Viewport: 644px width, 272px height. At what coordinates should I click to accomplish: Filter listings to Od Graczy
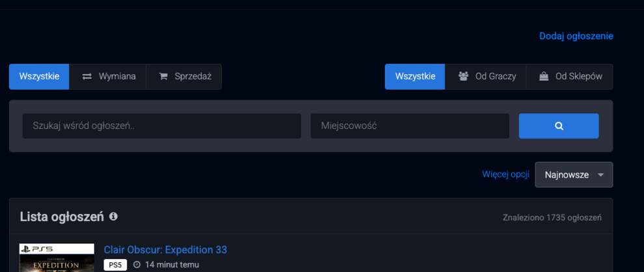click(486, 77)
